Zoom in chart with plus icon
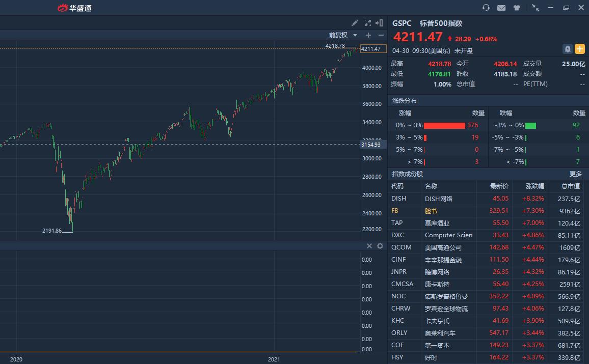The image size is (589, 364). (x=368, y=35)
